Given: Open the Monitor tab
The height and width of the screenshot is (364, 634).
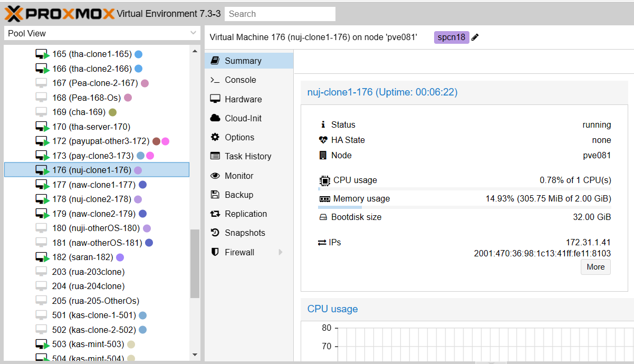Looking at the screenshot, I should [x=249, y=176].
